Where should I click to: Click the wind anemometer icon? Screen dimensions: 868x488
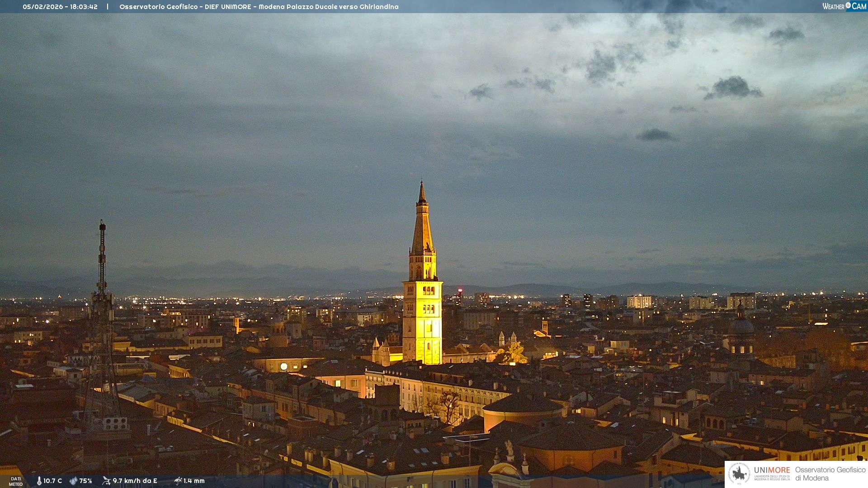pyautogui.click(x=106, y=481)
